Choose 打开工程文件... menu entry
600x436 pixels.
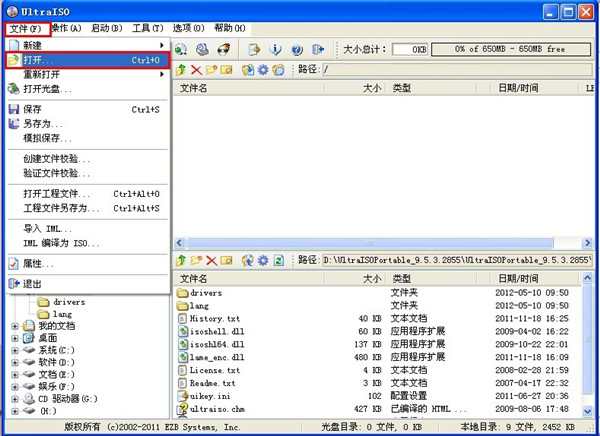pos(88,194)
